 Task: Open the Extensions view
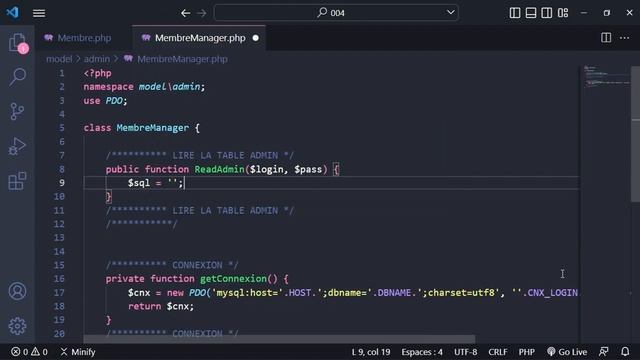[x=17, y=180]
